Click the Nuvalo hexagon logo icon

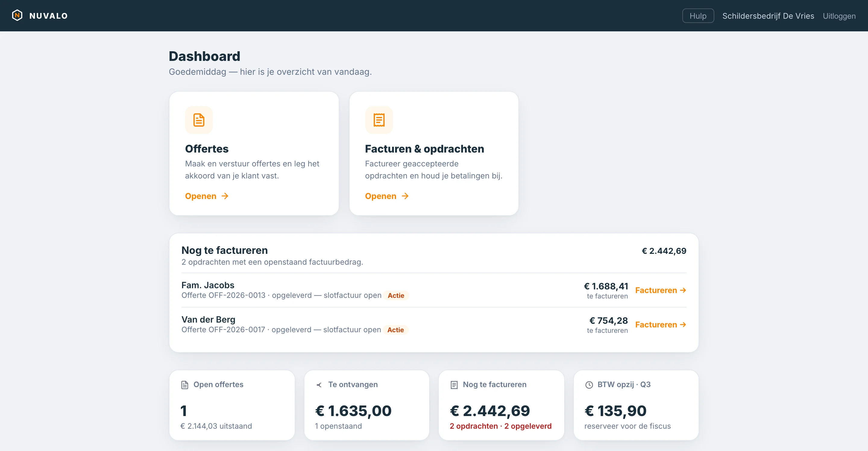click(x=17, y=15)
